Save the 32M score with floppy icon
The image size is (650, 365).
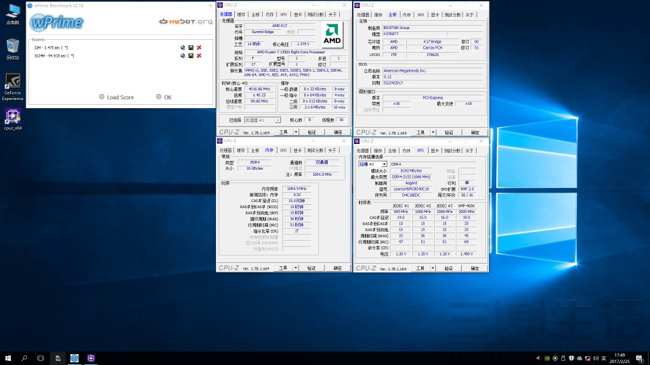coord(191,48)
